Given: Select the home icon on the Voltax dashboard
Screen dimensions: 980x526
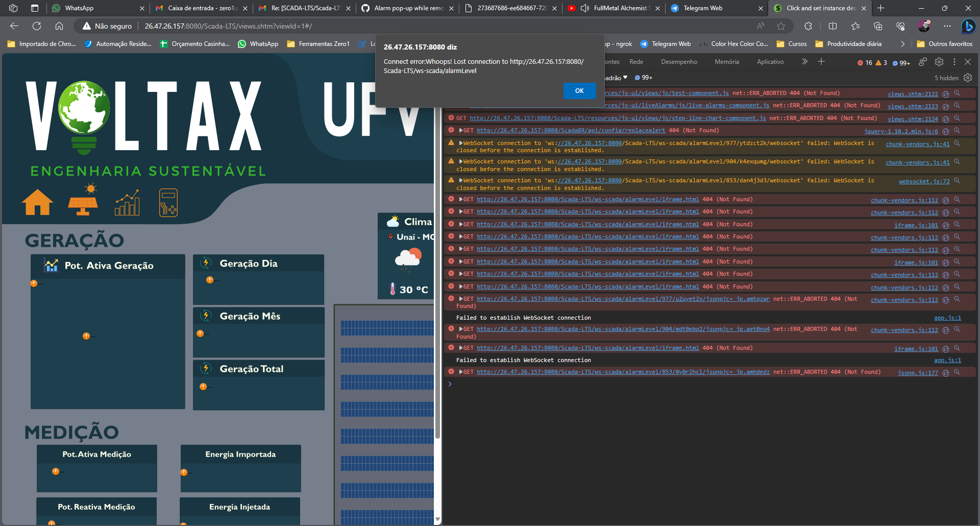Looking at the screenshot, I should click(x=37, y=202).
